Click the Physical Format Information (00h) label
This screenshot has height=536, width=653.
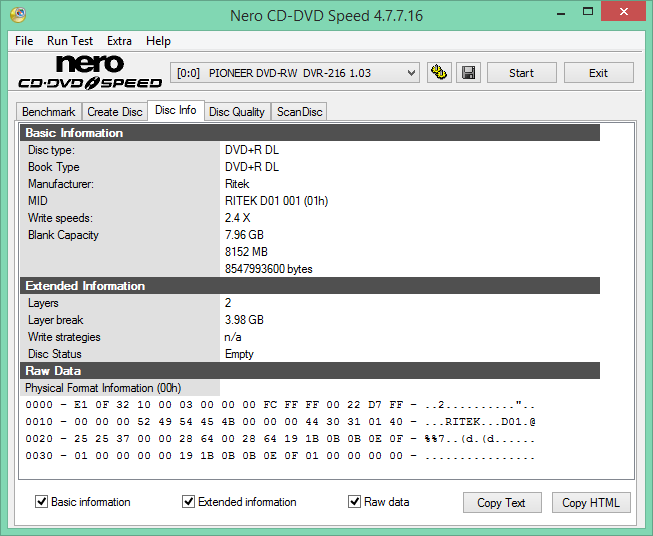point(103,388)
